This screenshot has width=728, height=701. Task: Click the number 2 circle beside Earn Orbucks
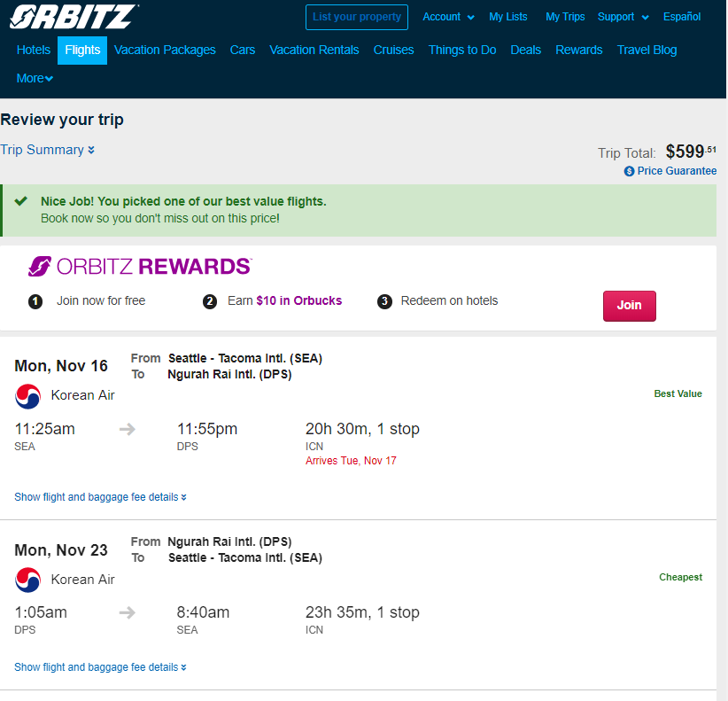pyautogui.click(x=210, y=302)
